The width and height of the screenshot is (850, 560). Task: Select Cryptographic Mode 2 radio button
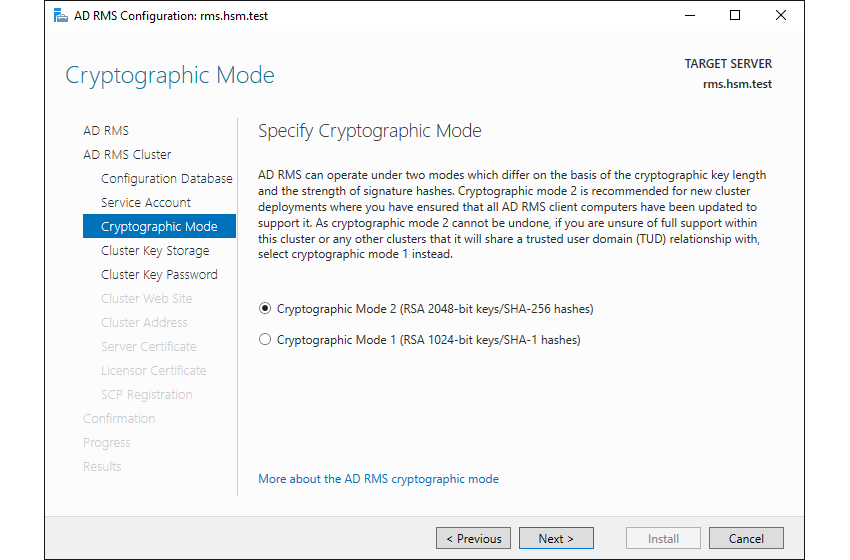[265, 308]
